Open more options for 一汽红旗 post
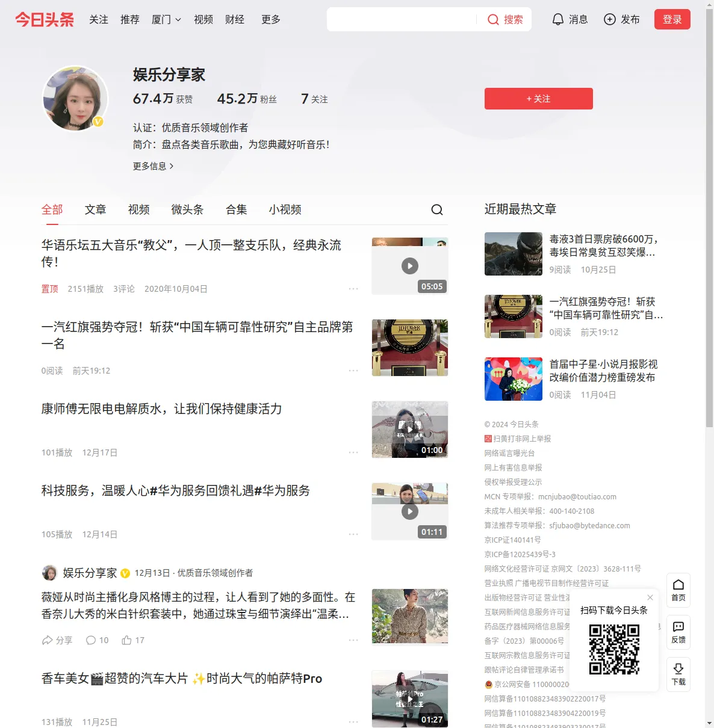Viewport: 714px width, 728px height. coord(353,371)
